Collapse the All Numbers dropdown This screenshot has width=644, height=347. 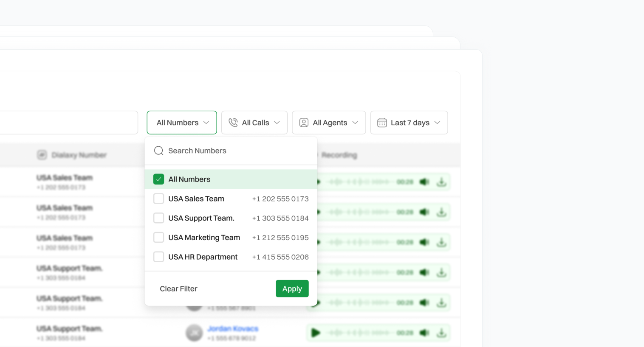(182, 123)
